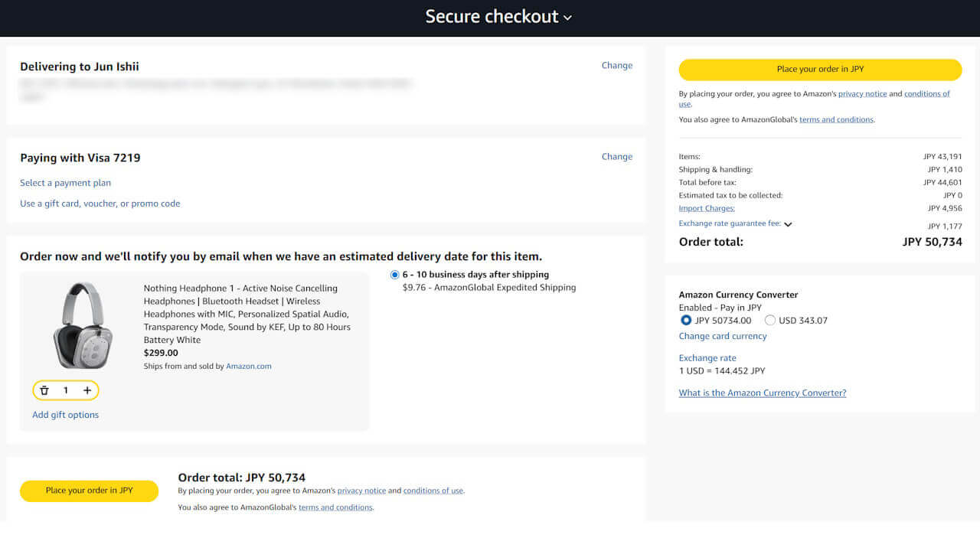Expand Exchange rate guarantee fee details

pyautogui.click(x=788, y=224)
